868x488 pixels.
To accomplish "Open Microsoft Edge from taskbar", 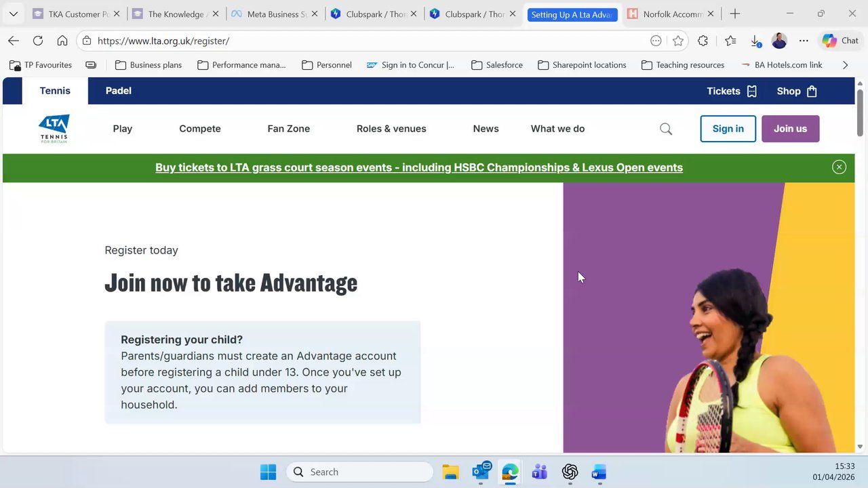I will click(510, 472).
